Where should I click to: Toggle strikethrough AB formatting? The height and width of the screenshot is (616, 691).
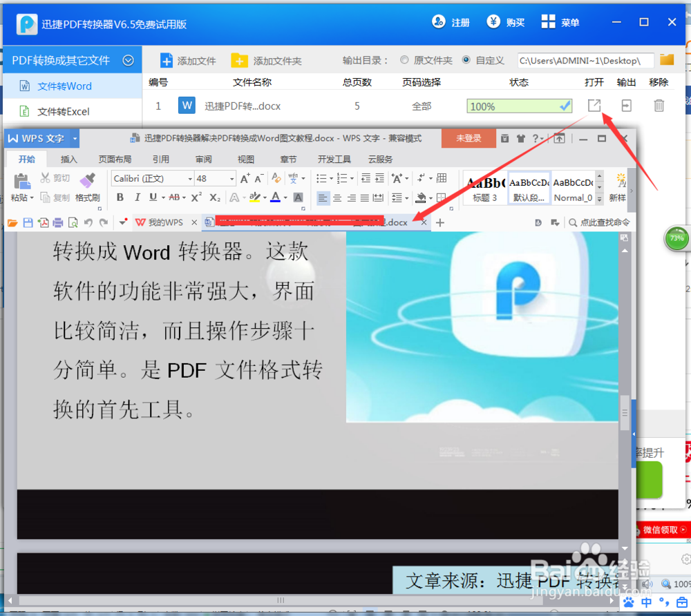point(175,198)
